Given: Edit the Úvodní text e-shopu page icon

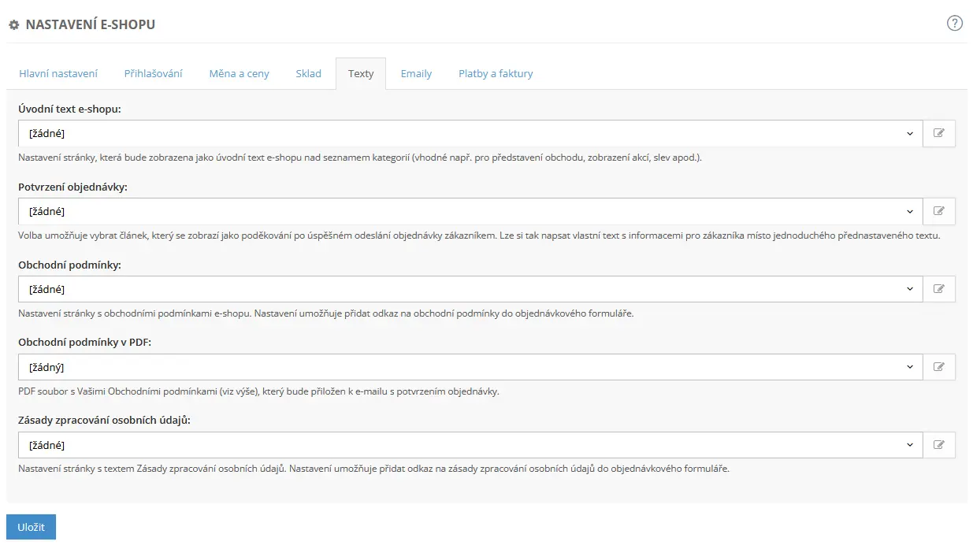Looking at the screenshot, I should [x=939, y=133].
